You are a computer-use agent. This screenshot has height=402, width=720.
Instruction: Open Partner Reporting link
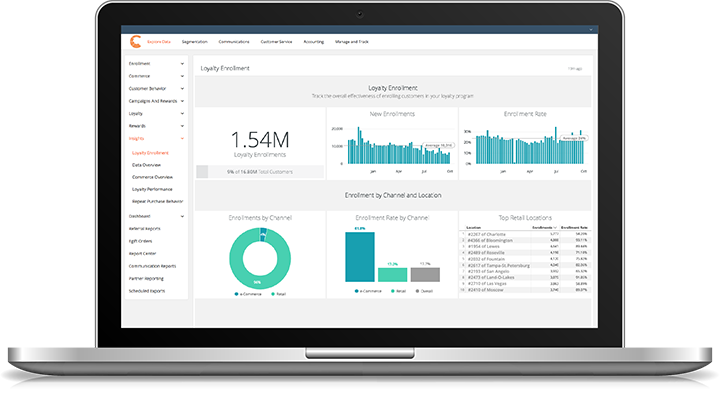coord(146,278)
